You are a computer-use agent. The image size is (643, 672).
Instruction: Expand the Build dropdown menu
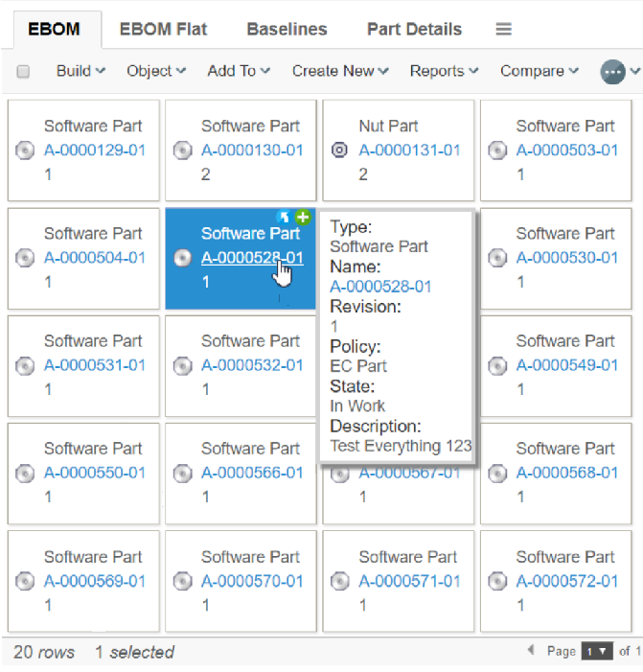coord(80,71)
